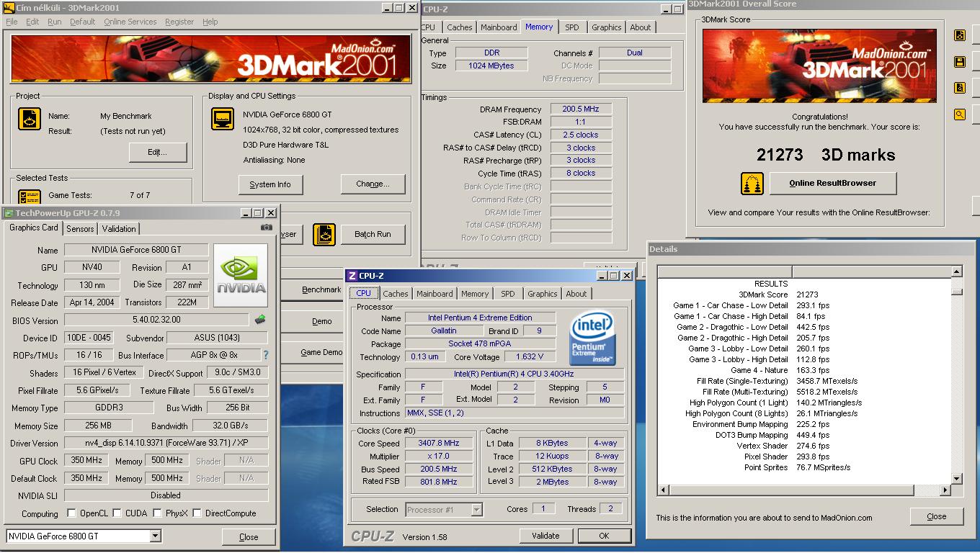980x553 pixels.
Task: Open the Edit menu in 3DMark2001
Action: point(32,22)
